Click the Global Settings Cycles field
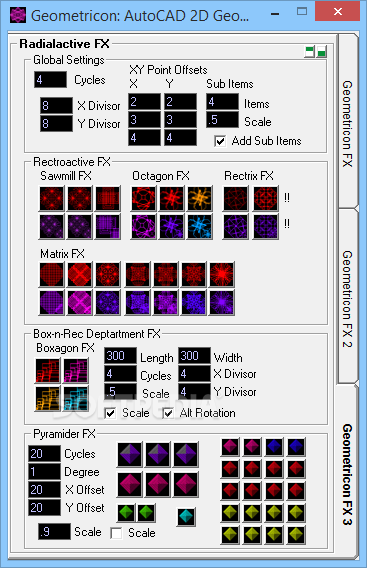The height and width of the screenshot is (568, 367). [x=50, y=80]
